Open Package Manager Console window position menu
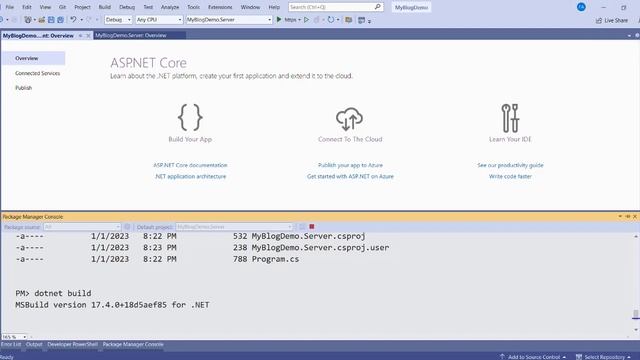640x360 pixels. click(620, 216)
